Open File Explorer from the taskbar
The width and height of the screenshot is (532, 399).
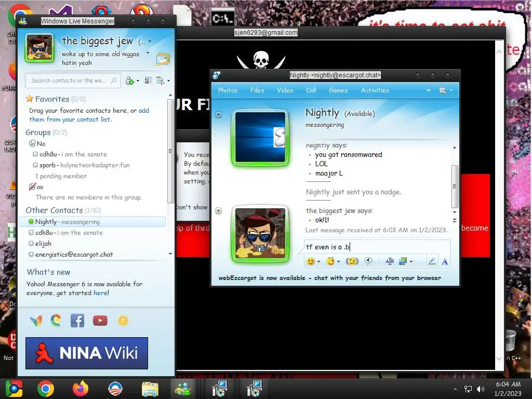click(150, 389)
